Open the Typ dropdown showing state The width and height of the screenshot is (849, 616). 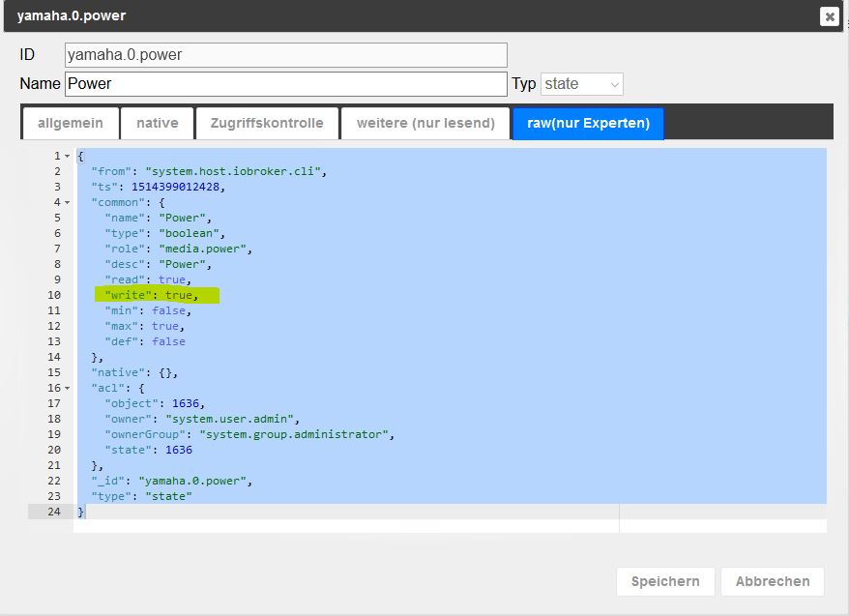click(582, 84)
